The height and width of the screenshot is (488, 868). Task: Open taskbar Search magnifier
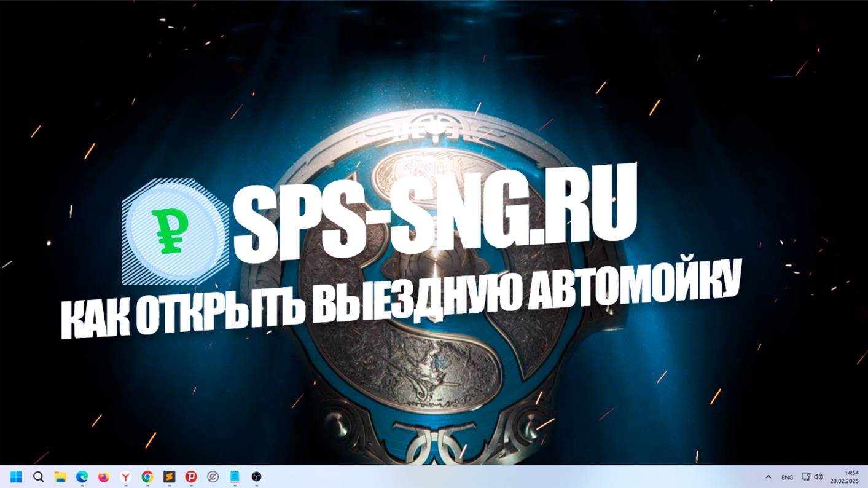click(38, 477)
